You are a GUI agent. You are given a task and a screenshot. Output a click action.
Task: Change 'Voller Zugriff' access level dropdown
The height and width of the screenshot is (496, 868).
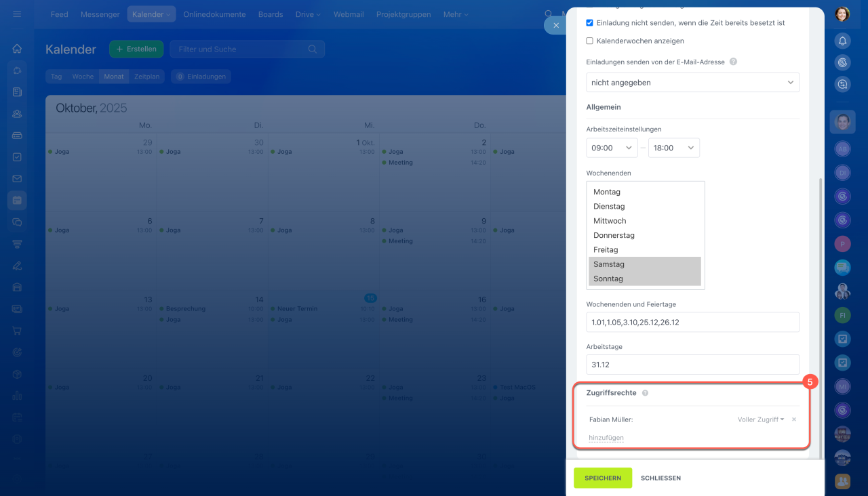click(760, 419)
